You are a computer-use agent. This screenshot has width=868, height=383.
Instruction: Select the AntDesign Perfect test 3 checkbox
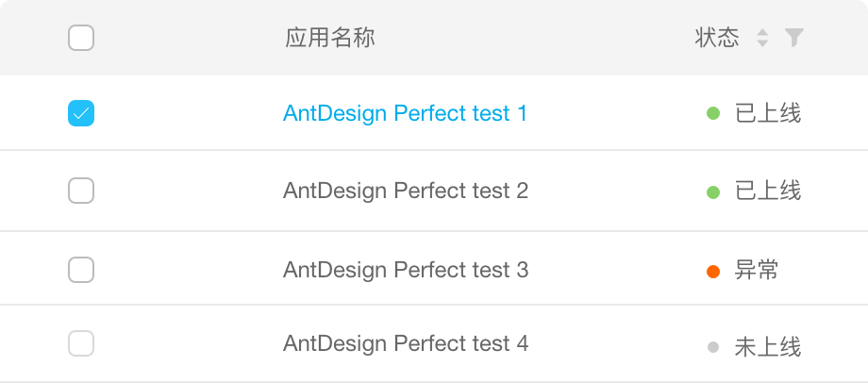coord(81,270)
